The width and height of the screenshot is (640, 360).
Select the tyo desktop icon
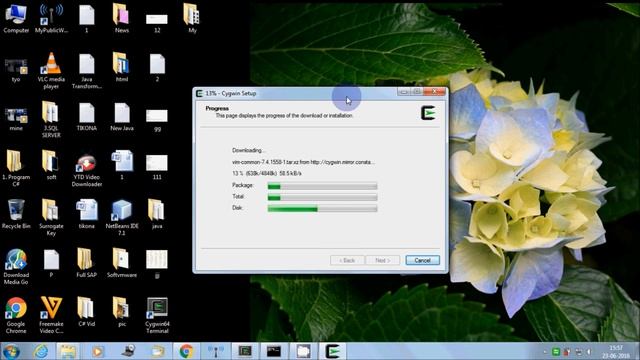(16, 70)
